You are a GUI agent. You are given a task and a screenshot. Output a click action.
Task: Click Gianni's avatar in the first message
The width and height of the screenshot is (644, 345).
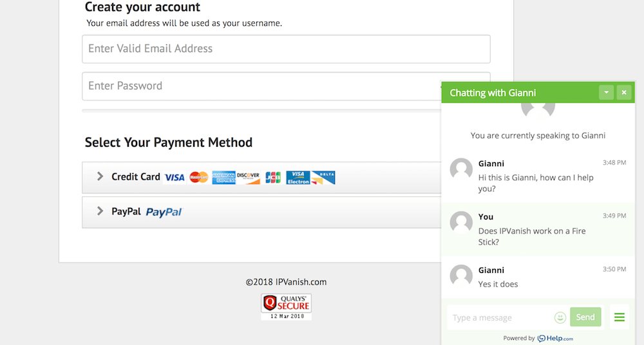(x=461, y=169)
